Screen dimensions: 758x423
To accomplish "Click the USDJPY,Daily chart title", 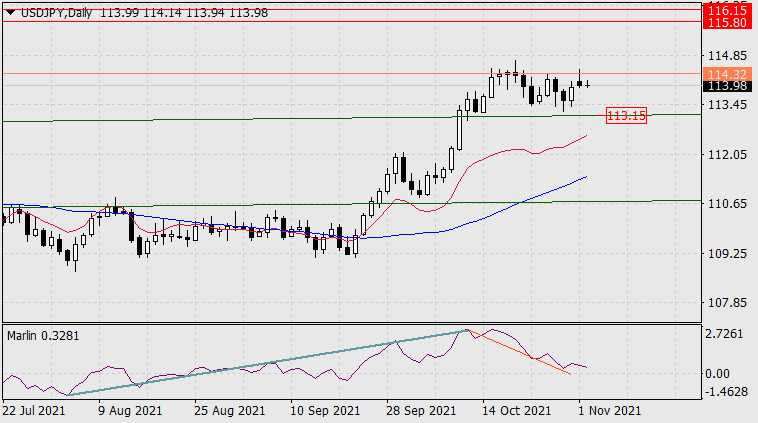I will (x=56, y=13).
